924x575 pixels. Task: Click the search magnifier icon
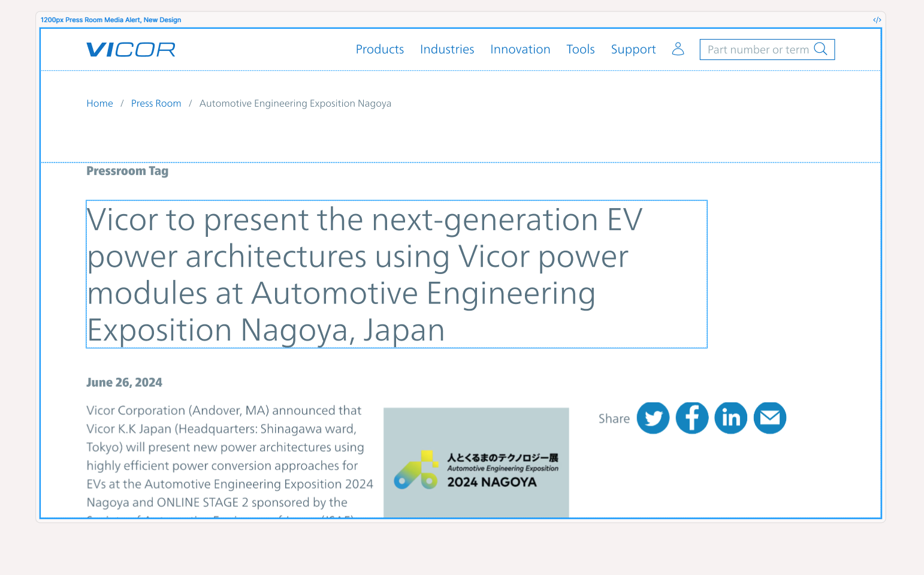click(820, 49)
